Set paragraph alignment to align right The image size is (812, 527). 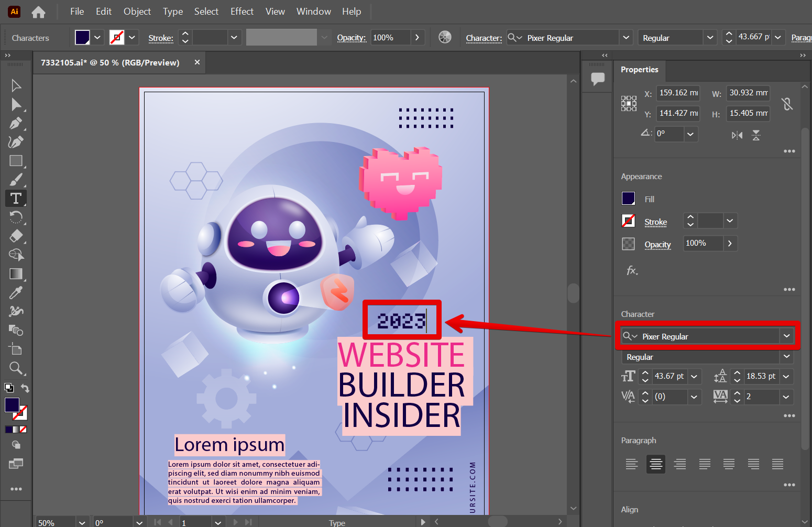click(680, 464)
